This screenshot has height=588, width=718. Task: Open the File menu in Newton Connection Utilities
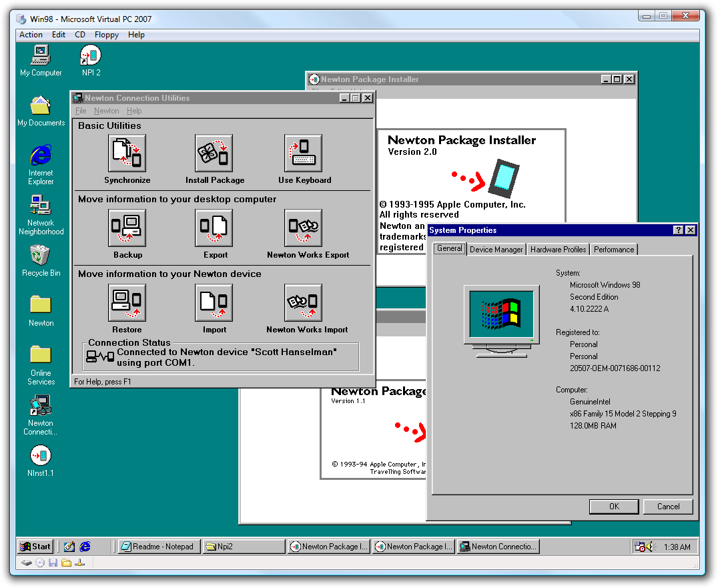pos(81,111)
